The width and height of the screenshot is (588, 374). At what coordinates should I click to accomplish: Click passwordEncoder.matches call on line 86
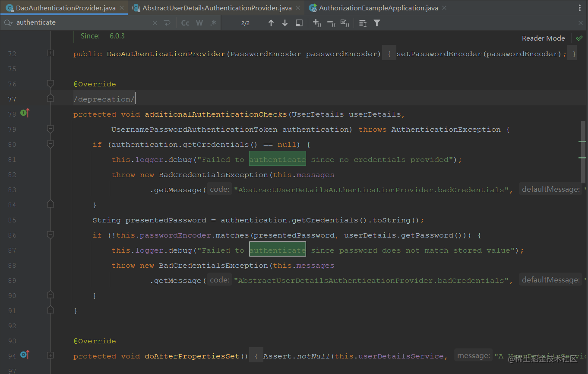coord(194,235)
